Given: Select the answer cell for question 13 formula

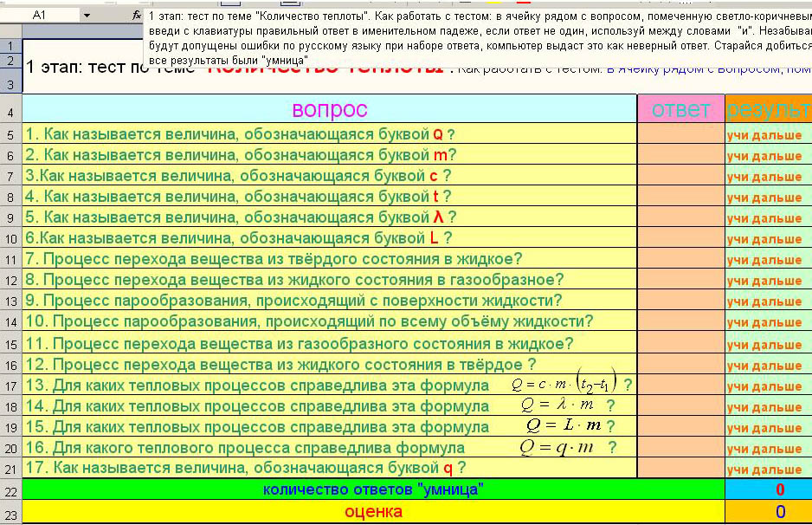Looking at the screenshot, I should (680, 385).
